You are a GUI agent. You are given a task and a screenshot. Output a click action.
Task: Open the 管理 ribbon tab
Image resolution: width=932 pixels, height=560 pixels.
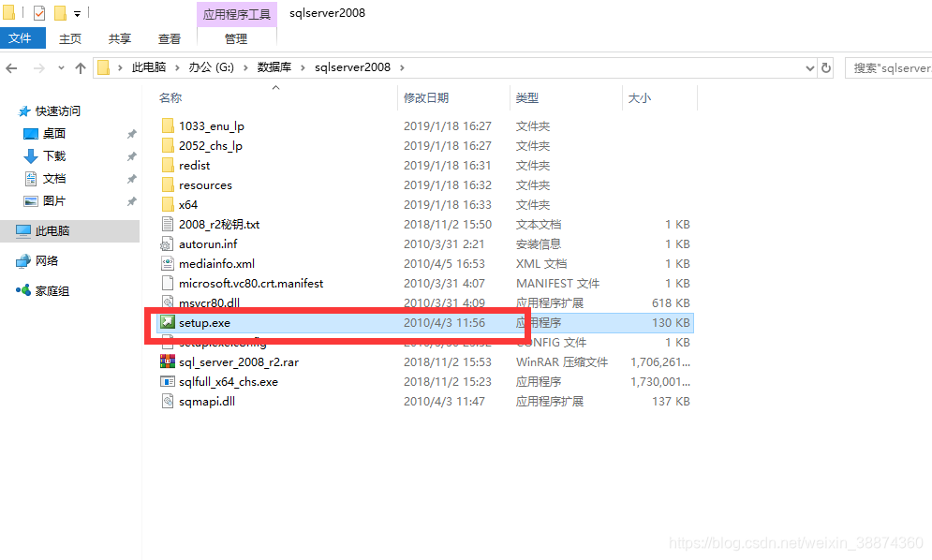[x=236, y=38]
